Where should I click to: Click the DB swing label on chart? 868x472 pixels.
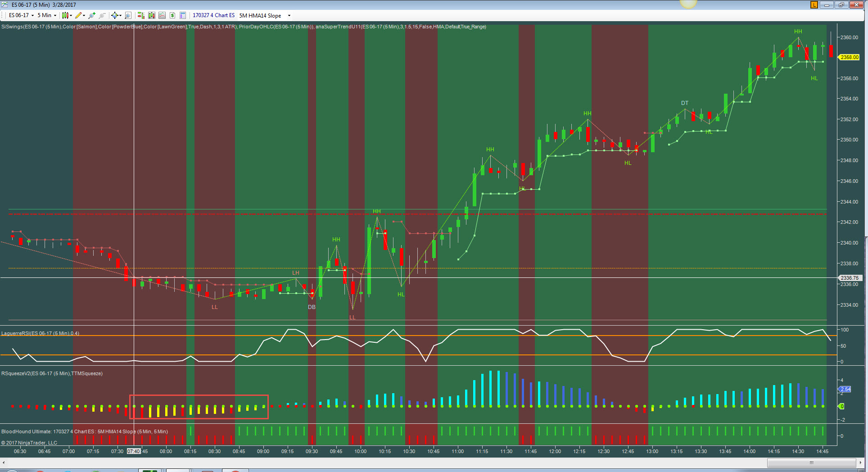312,307
